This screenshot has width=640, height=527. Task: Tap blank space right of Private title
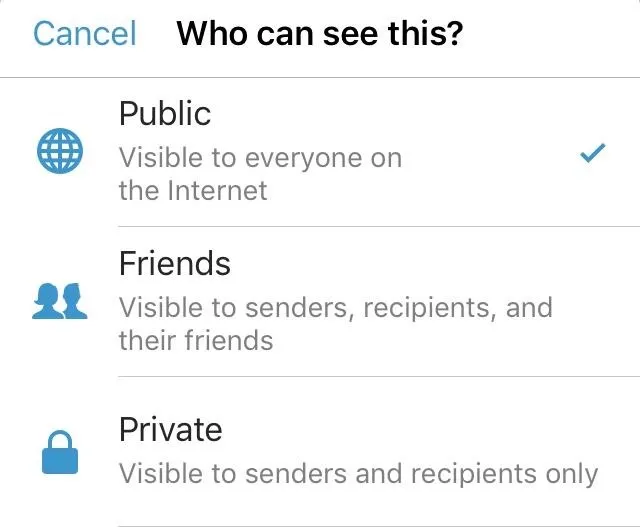[x=429, y=429]
